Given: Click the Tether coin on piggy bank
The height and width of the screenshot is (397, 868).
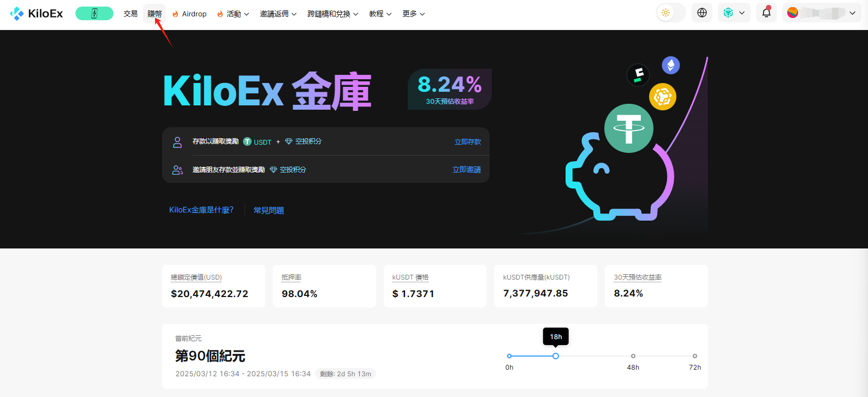Looking at the screenshot, I should coord(628,128).
